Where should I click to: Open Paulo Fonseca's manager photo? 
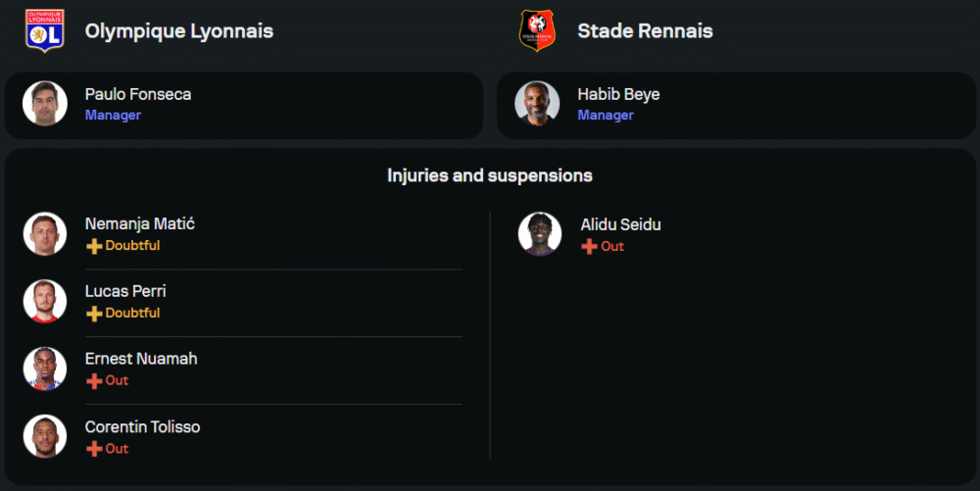coord(45,104)
